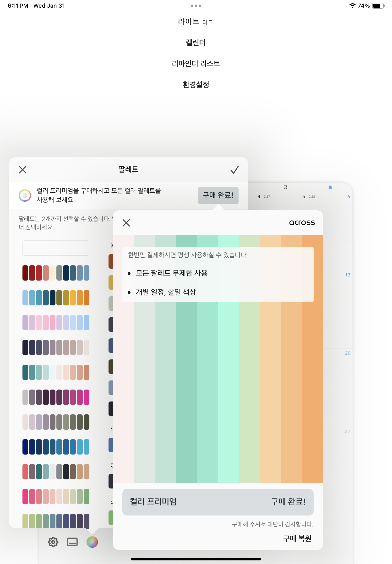Select the bottom-bar layout icon
Viewport: 392px width, 564px height.
click(x=72, y=542)
